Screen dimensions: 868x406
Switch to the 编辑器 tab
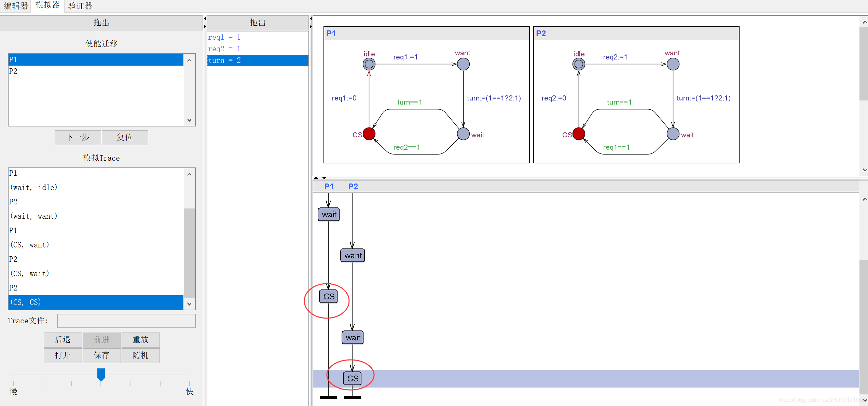point(15,6)
